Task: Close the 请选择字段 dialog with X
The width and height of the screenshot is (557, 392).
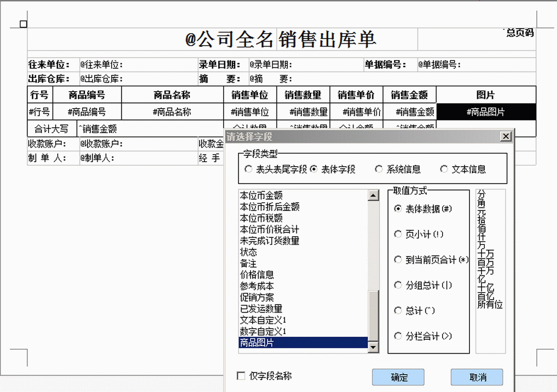Action: pos(506,137)
